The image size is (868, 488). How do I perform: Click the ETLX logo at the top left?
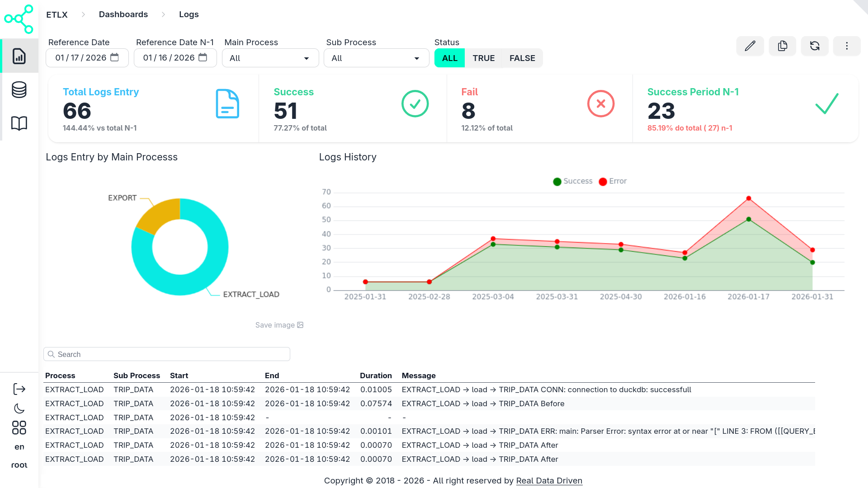[x=19, y=19]
